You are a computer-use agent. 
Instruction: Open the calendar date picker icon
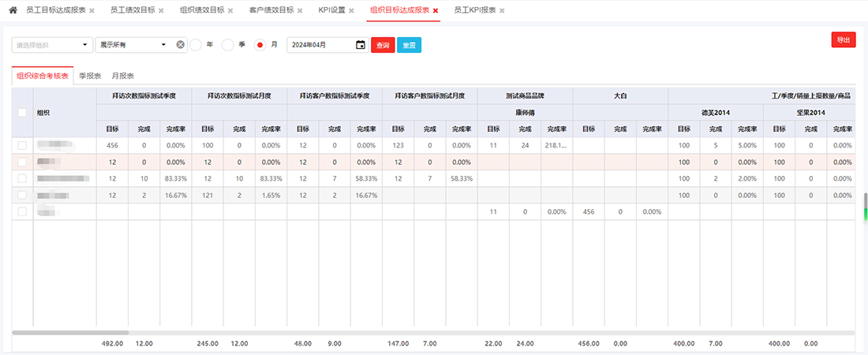(x=361, y=45)
